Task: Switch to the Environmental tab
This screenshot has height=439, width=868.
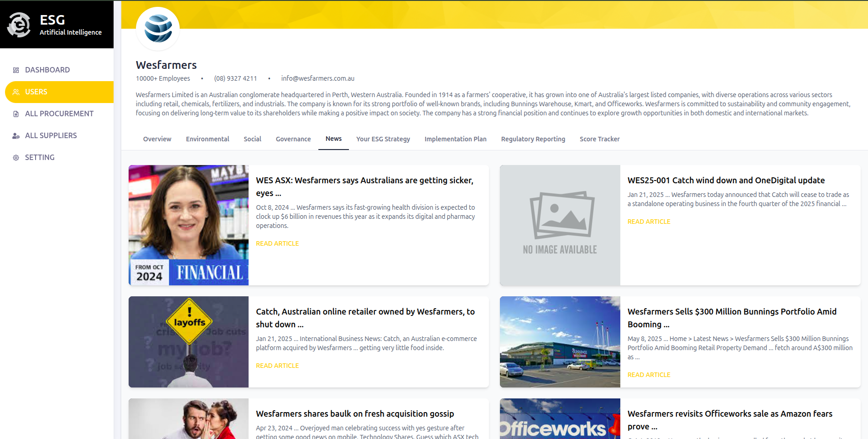Action: [208, 139]
